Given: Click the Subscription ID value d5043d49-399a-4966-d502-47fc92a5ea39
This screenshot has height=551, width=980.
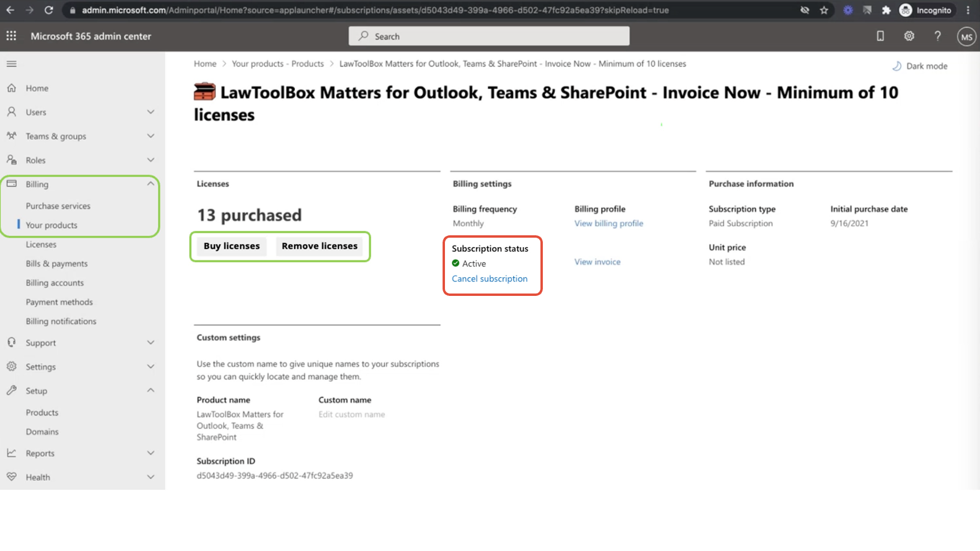Looking at the screenshot, I should point(275,475).
